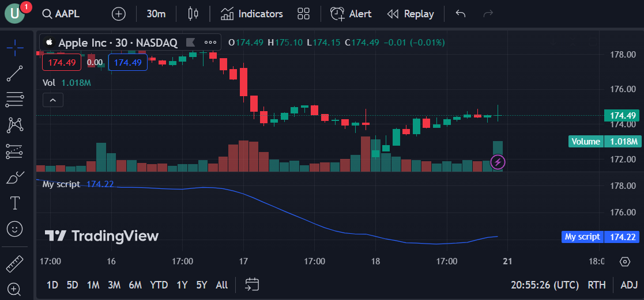Open AAPL symbol search
Viewport: 644px width, 300px height.
[x=62, y=14]
